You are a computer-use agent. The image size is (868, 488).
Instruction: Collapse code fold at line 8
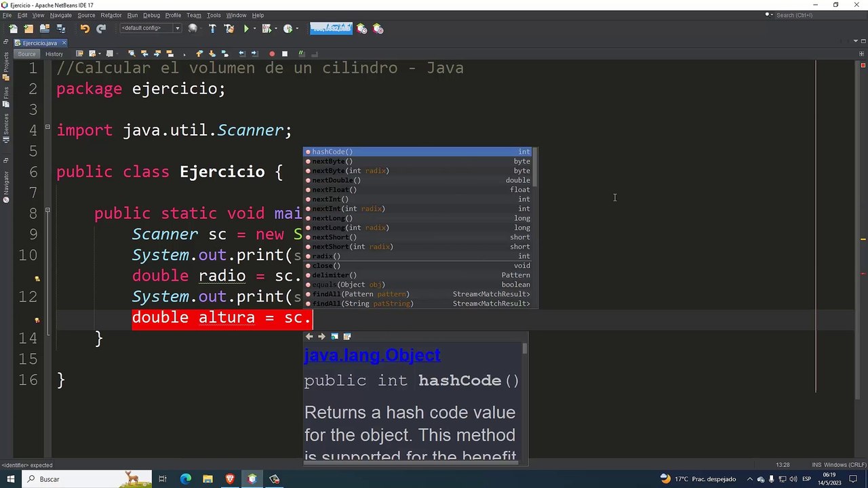47,210
